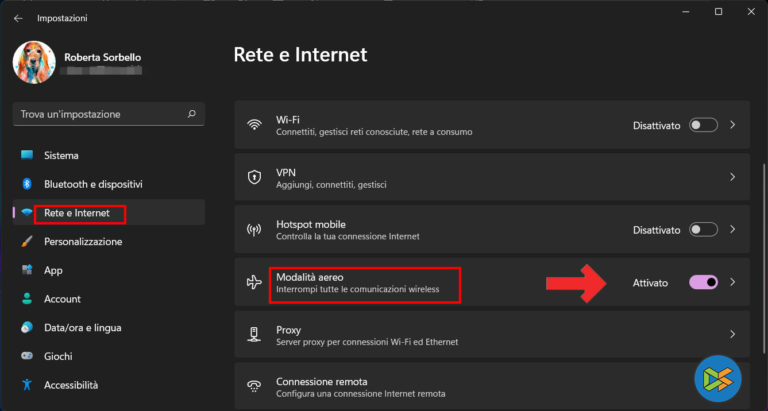Click the Proxy icon
Screen dimensions: 768x411
click(x=254, y=335)
